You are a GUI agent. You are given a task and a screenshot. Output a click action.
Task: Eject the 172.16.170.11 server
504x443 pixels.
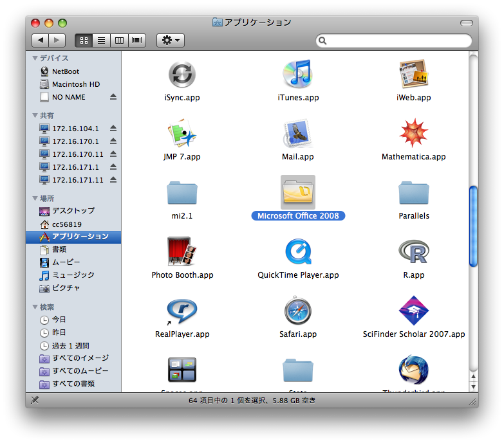pos(113,154)
